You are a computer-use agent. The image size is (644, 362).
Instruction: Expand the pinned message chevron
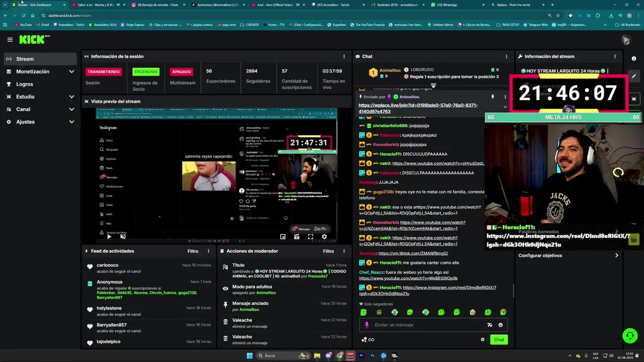[x=505, y=107]
